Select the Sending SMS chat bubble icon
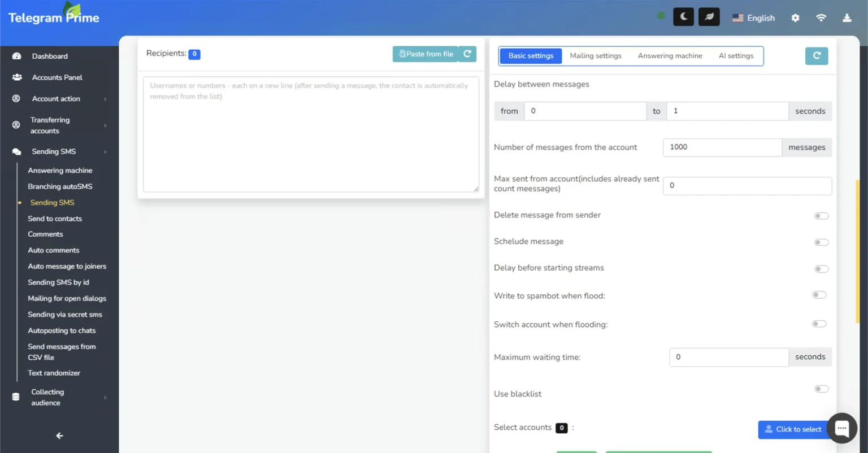 coord(16,151)
